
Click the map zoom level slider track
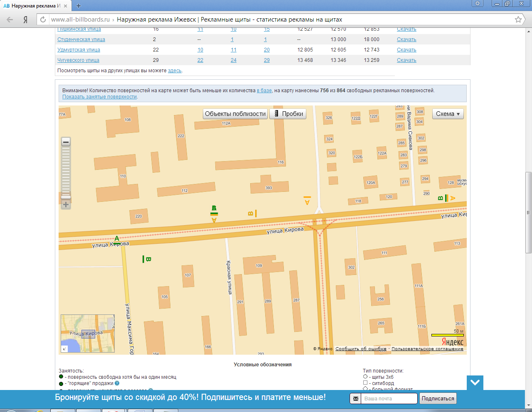coord(66,170)
